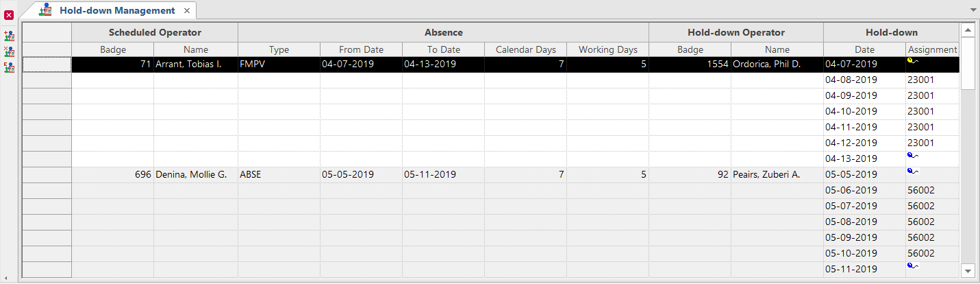Click the Calendar Days column header
Screen dimensions: 980x284
click(x=526, y=49)
